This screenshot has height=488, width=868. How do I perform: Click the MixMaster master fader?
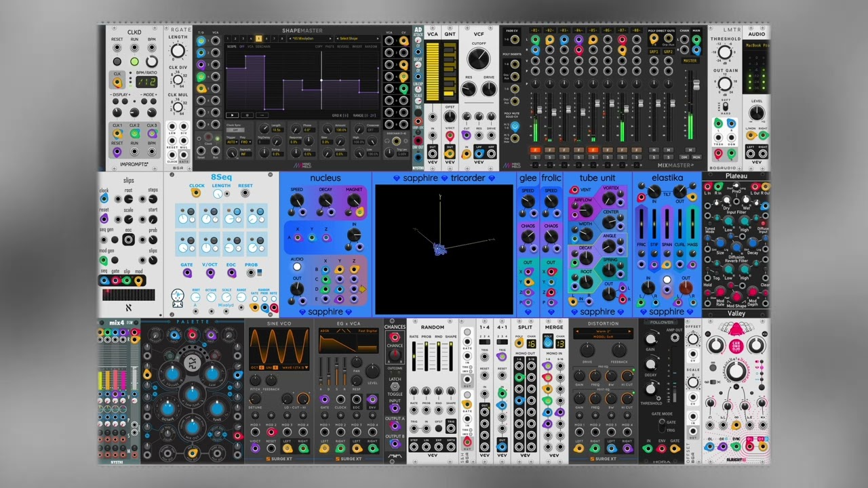[696, 85]
